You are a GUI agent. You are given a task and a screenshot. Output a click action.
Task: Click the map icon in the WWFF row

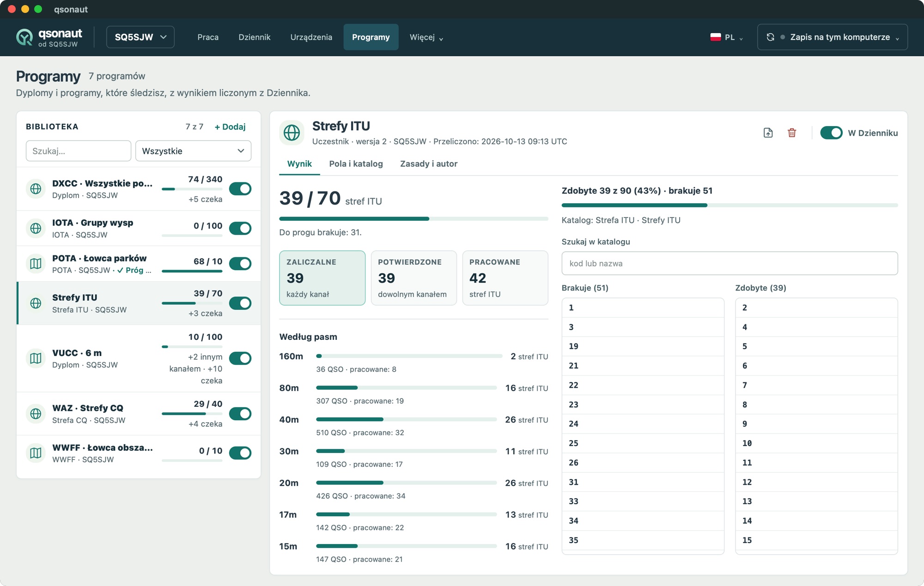pyautogui.click(x=36, y=453)
